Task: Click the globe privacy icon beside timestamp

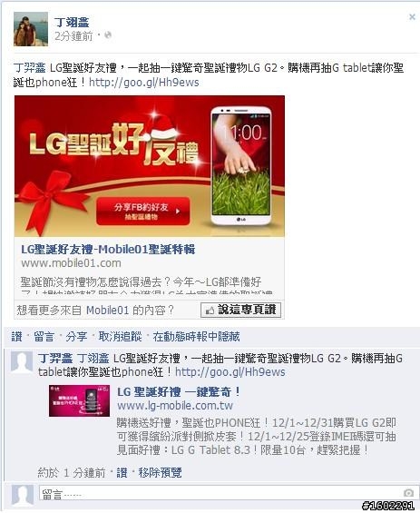Action: click(108, 35)
